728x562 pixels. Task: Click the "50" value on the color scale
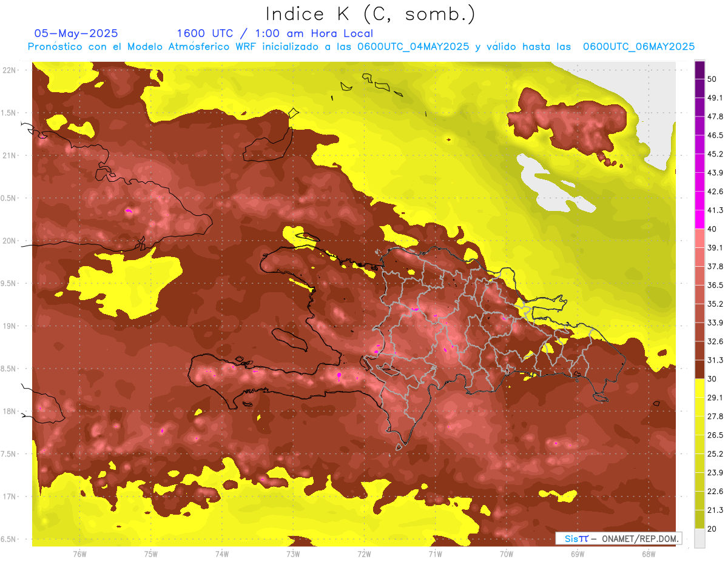(x=712, y=79)
